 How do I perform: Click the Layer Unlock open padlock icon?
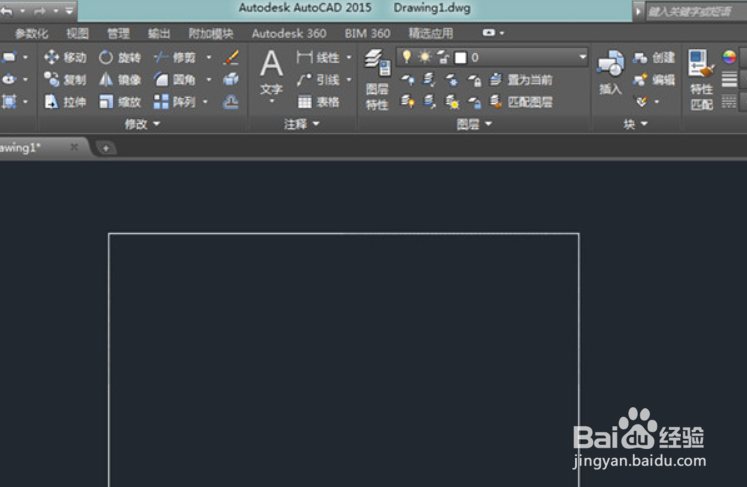point(474,101)
